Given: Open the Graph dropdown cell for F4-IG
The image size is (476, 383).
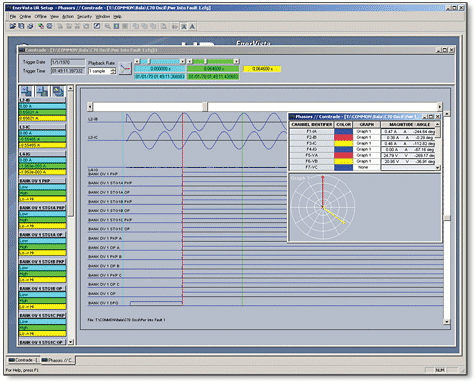Looking at the screenshot, I should [x=366, y=149].
